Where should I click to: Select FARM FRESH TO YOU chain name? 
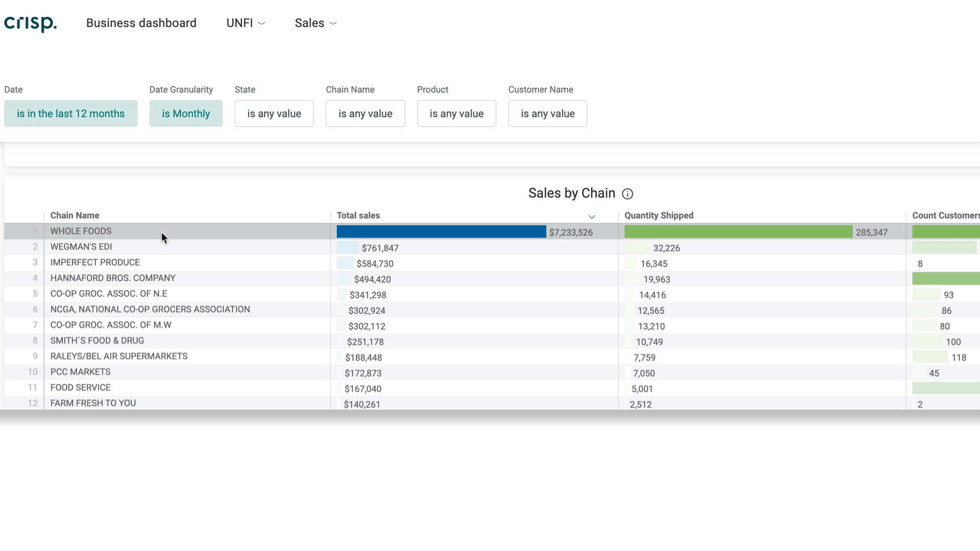pos(93,403)
